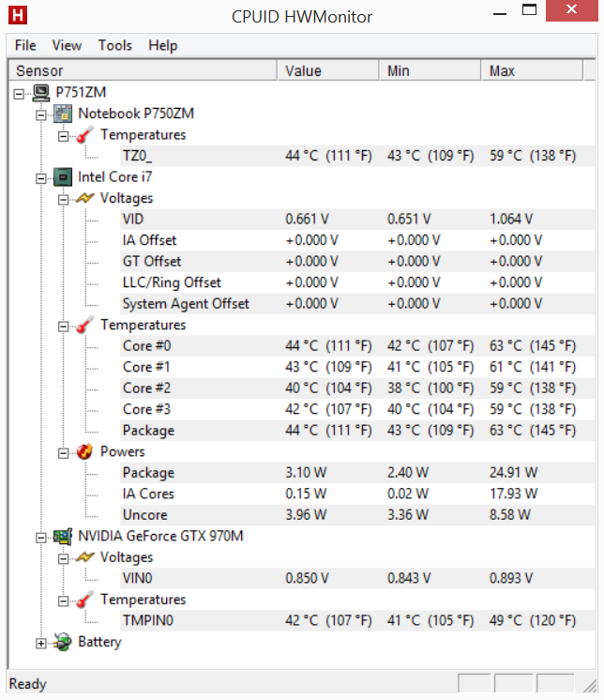The width and height of the screenshot is (604, 700).
Task: Select the System Agent Offset row
Action: click(x=357, y=304)
